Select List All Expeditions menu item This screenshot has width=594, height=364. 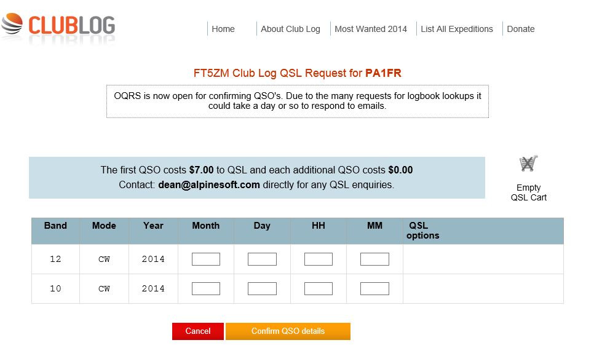pyautogui.click(x=457, y=29)
